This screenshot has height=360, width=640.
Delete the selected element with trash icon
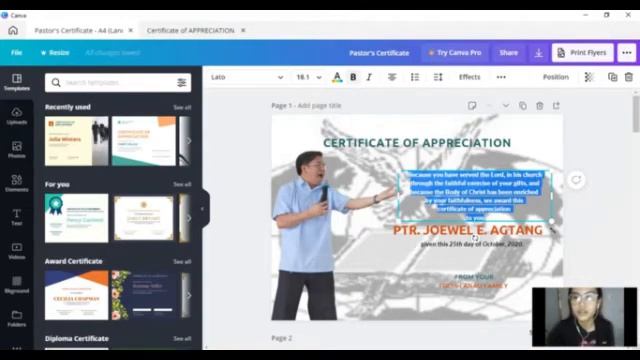629,77
